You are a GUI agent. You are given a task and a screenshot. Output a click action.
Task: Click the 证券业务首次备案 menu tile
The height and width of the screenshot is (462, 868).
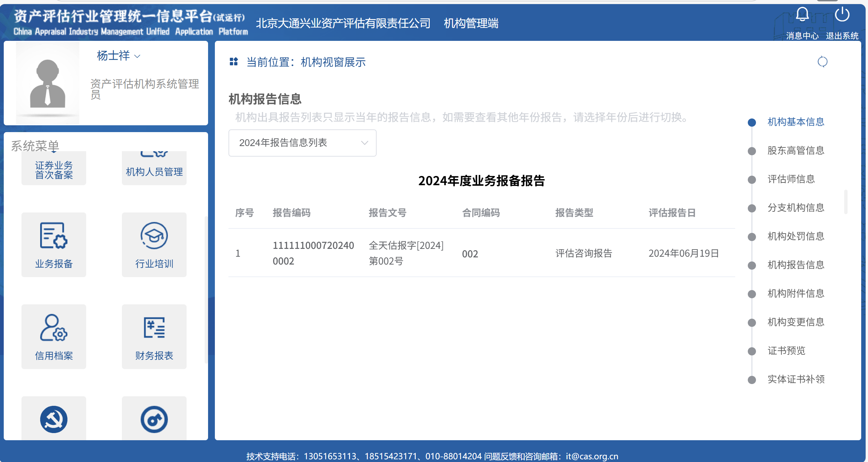[54, 170]
